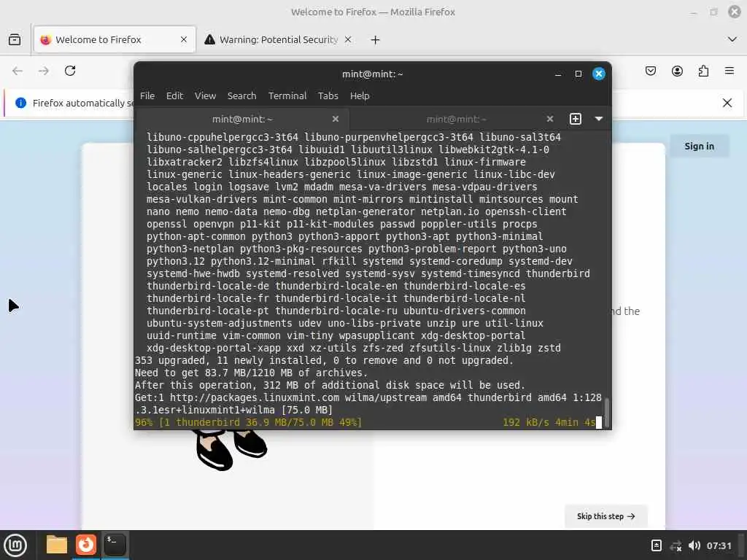Open the Firefox extensions puzzle icon

[x=703, y=71]
